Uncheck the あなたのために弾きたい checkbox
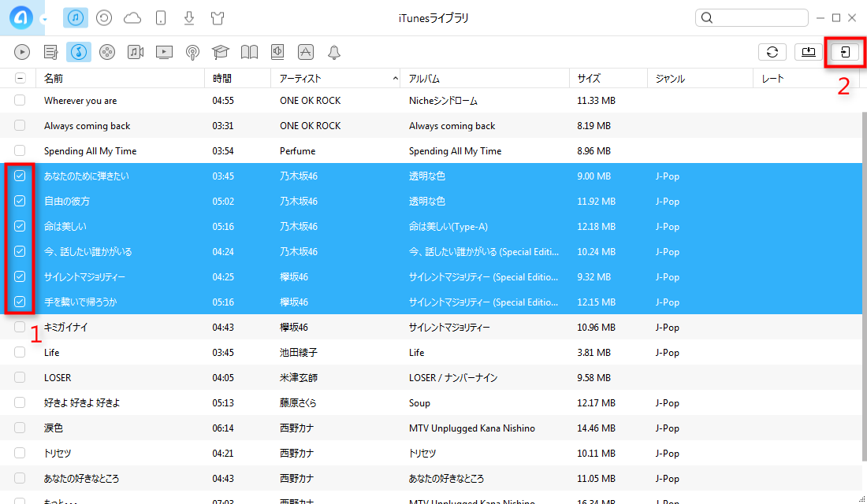Screen dimensions: 867x504 pyautogui.click(x=20, y=176)
